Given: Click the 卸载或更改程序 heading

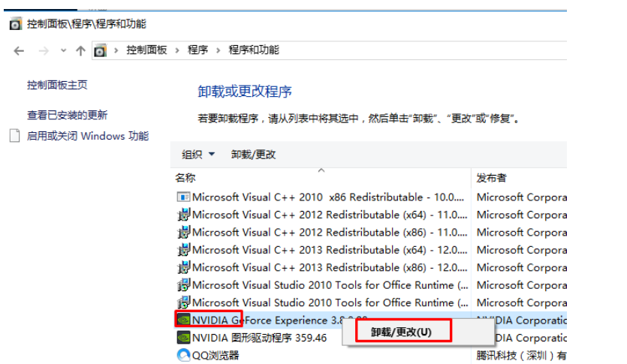Looking at the screenshot, I should click(245, 92).
